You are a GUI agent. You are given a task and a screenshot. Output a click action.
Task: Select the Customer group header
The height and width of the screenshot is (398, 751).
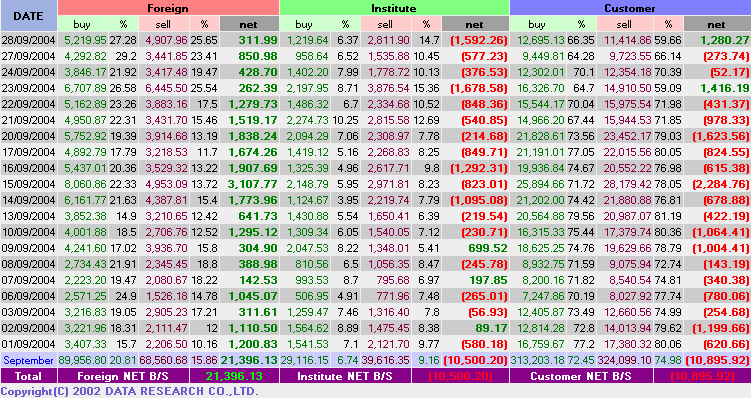pyautogui.click(x=630, y=8)
